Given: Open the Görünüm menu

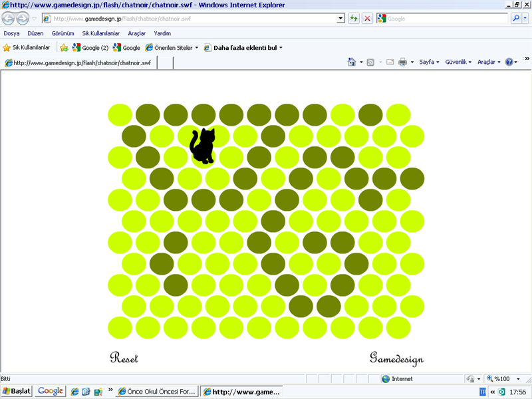Looking at the screenshot, I should pos(63,33).
